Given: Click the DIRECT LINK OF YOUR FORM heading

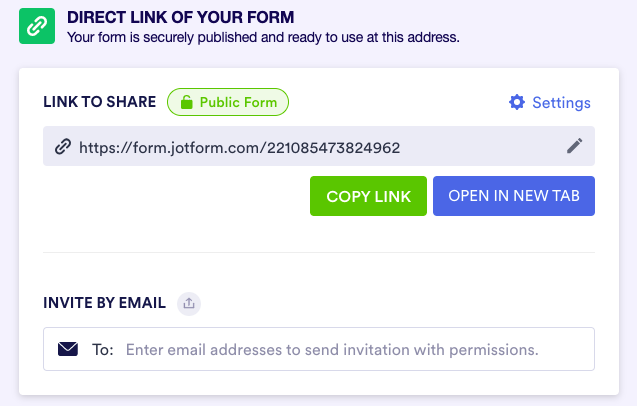Looking at the screenshot, I should pyautogui.click(x=181, y=17).
